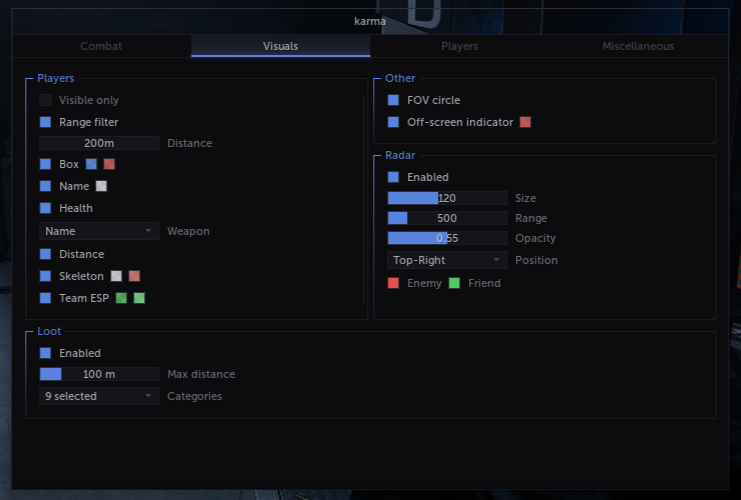Open the red Box color swatch
This screenshot has height=500, width=741.
[x=109, y=164]
